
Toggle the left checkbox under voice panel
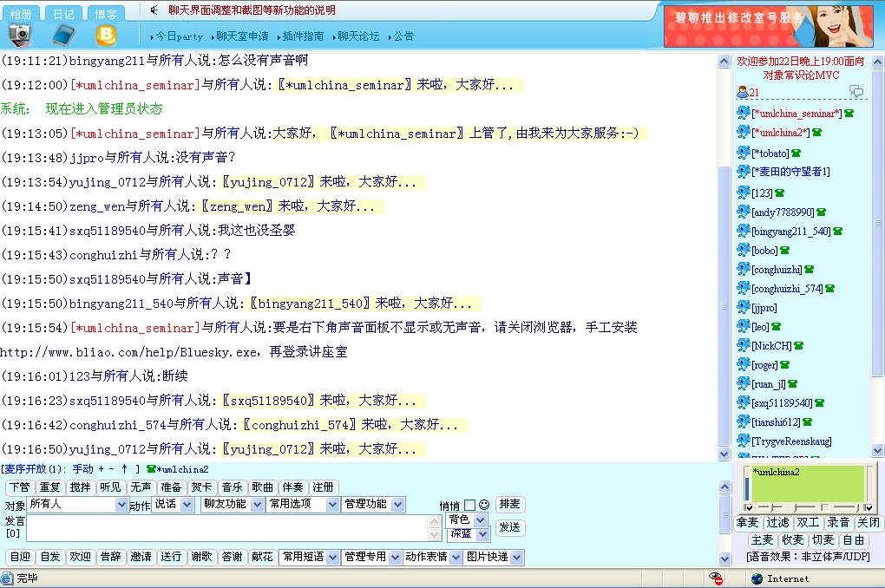(x=749, y=507)
